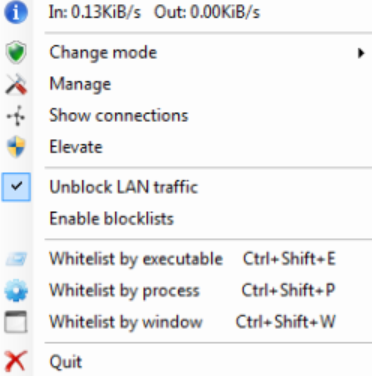Uncheck the Unblock LAN traffic checkmark

[x=16, y=187]
